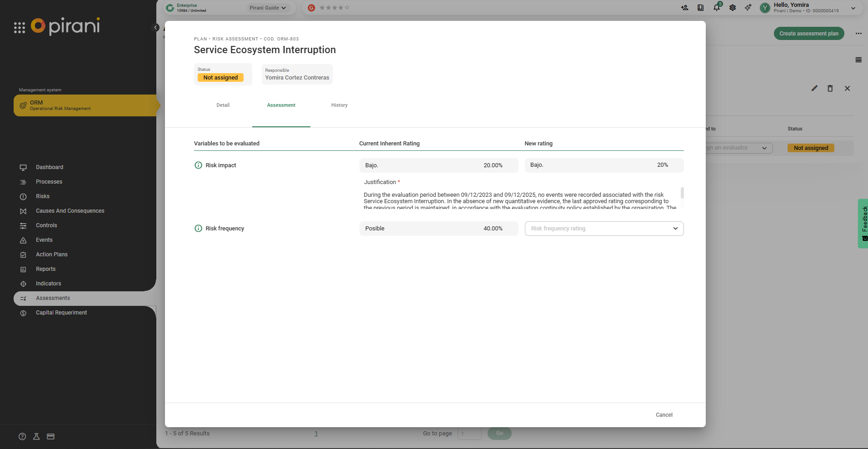This screenshot has width=868, height=449.
Task: Switch to the Detail tab
Action: click(x=223, y=105)
